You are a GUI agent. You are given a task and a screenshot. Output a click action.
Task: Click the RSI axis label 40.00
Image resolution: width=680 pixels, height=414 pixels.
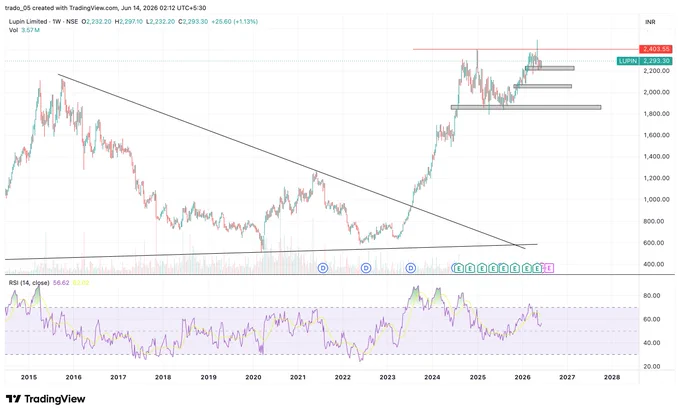pyautogui.click(x=652, y=343)
